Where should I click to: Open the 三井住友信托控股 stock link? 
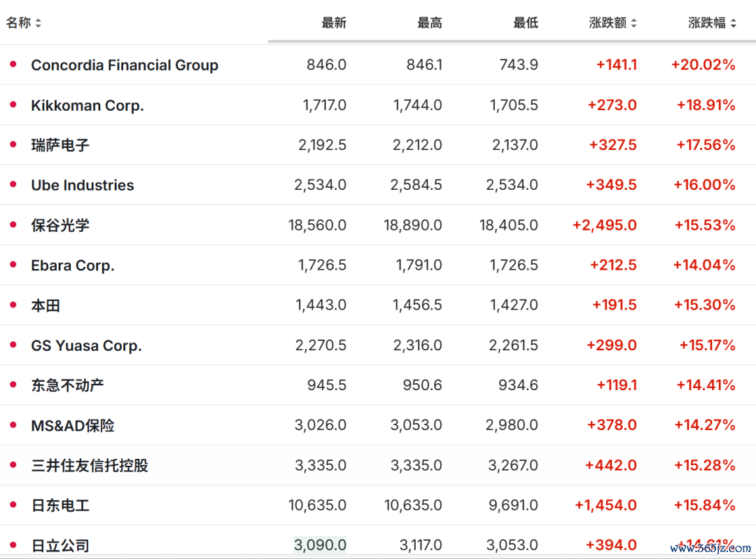90,465
